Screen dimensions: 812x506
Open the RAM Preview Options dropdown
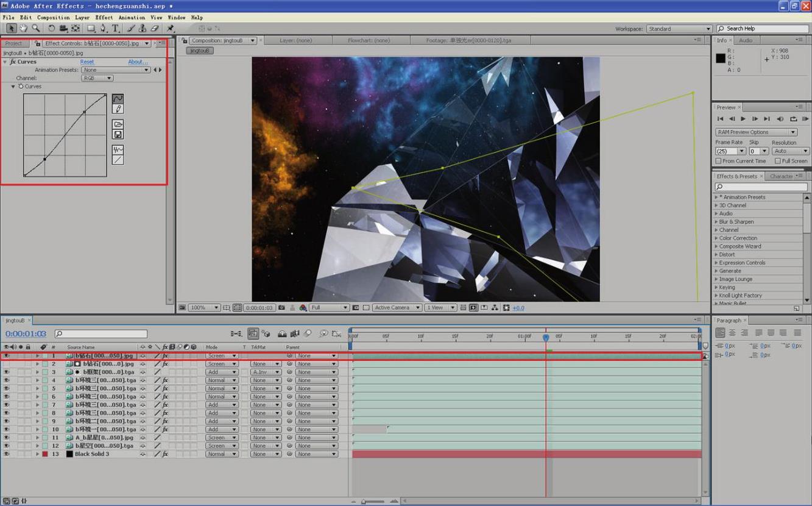pyautogui.click(x=756, y=132)
